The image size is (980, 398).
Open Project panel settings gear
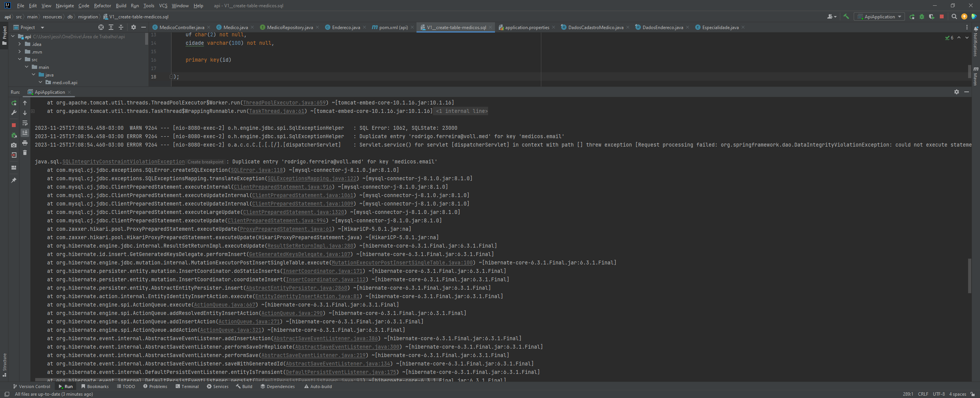(x=134, y=27)
